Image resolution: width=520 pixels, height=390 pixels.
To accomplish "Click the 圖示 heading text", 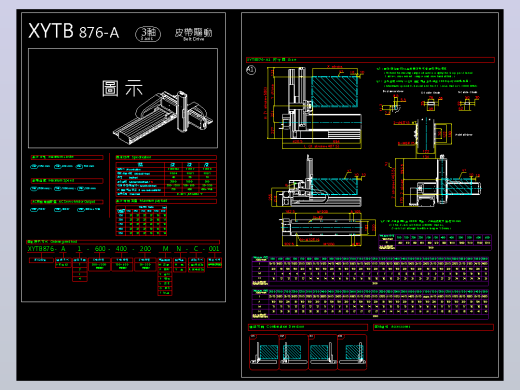I will click(122, 88).
